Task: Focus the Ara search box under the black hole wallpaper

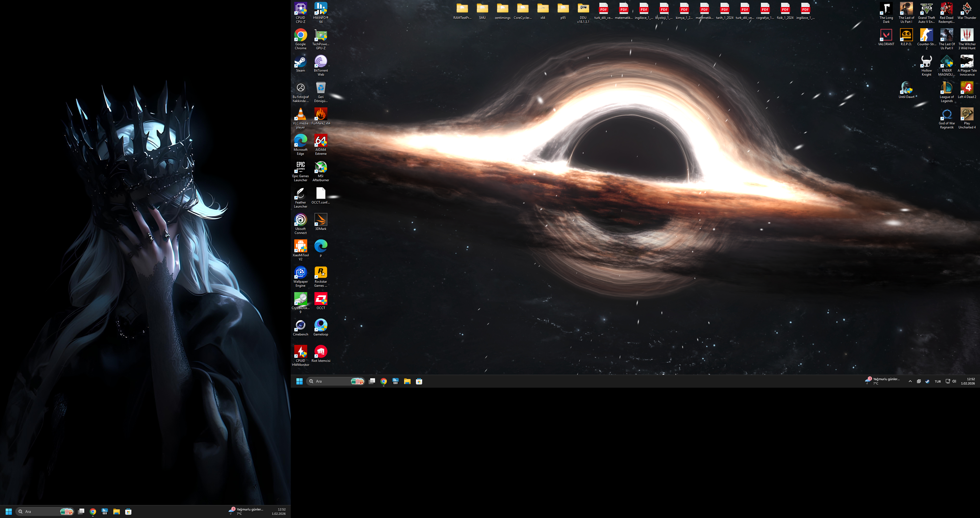Action: pos(335,381)
